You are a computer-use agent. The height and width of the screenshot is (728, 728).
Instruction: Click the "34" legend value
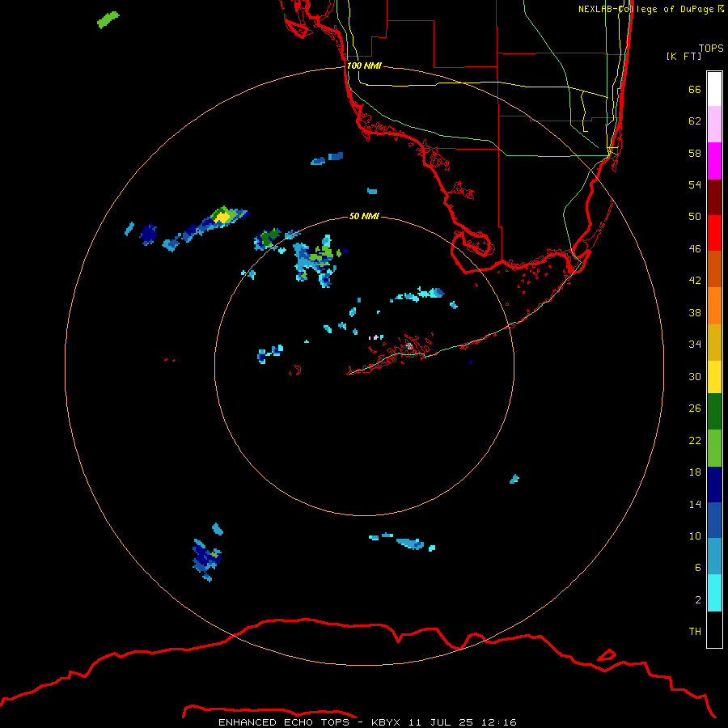pyautogui.click(x=695, y=345)
